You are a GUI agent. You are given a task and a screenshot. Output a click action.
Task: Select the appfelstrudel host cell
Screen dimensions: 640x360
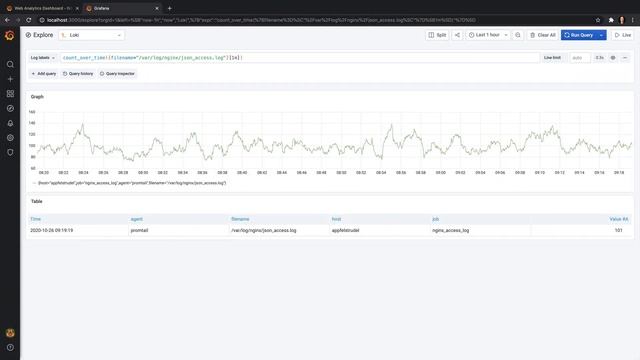380,231
